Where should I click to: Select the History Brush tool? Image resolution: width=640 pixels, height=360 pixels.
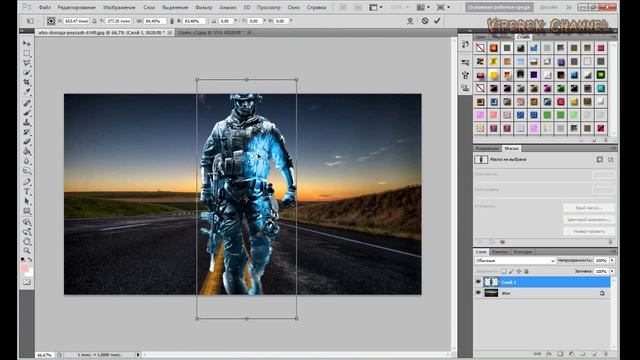(27, 132)
